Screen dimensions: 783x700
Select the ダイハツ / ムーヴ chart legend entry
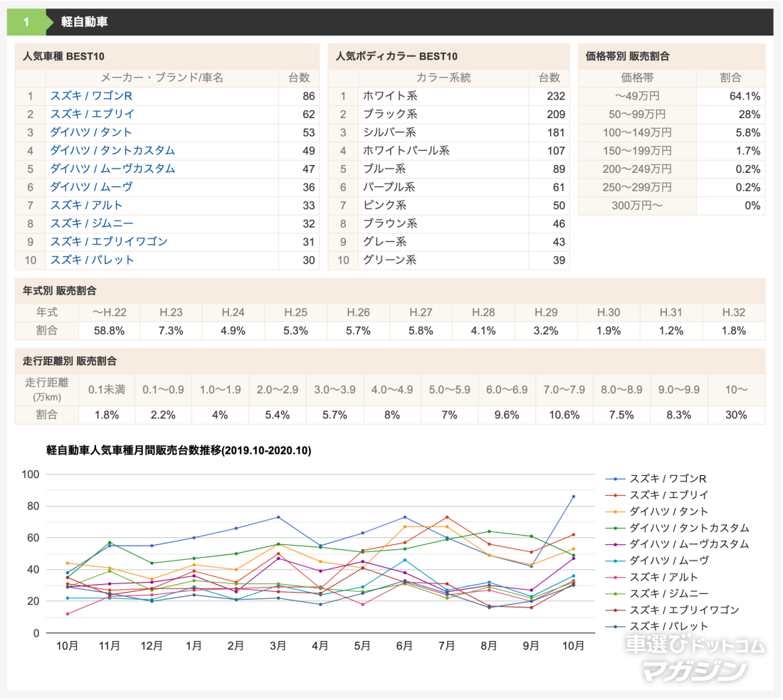coord(657,561)
